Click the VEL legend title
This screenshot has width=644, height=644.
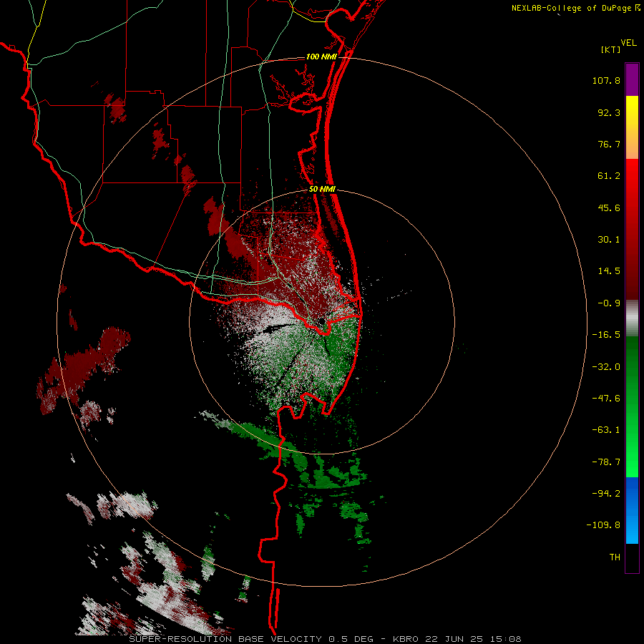(x=629, y=42)
